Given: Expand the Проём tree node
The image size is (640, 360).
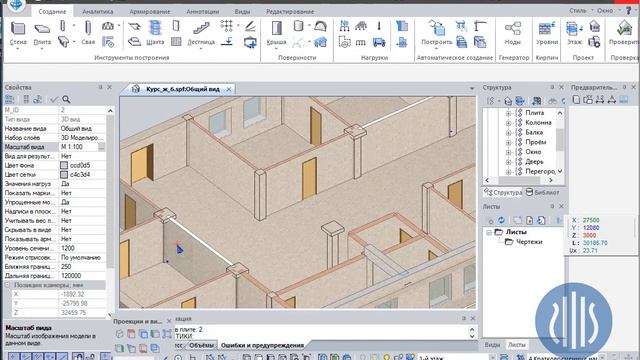Looking at the screenshot, I should click(508, 142).
